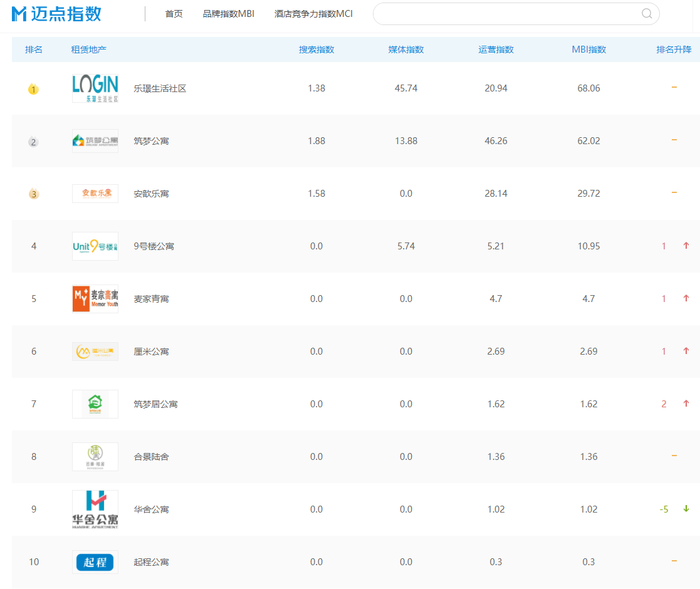Click the green house 筑梦居公寓 logo

[x=95, y=404]
